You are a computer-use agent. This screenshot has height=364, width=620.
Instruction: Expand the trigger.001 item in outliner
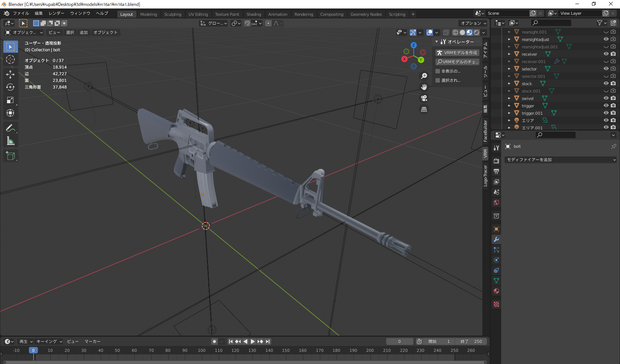509,113
